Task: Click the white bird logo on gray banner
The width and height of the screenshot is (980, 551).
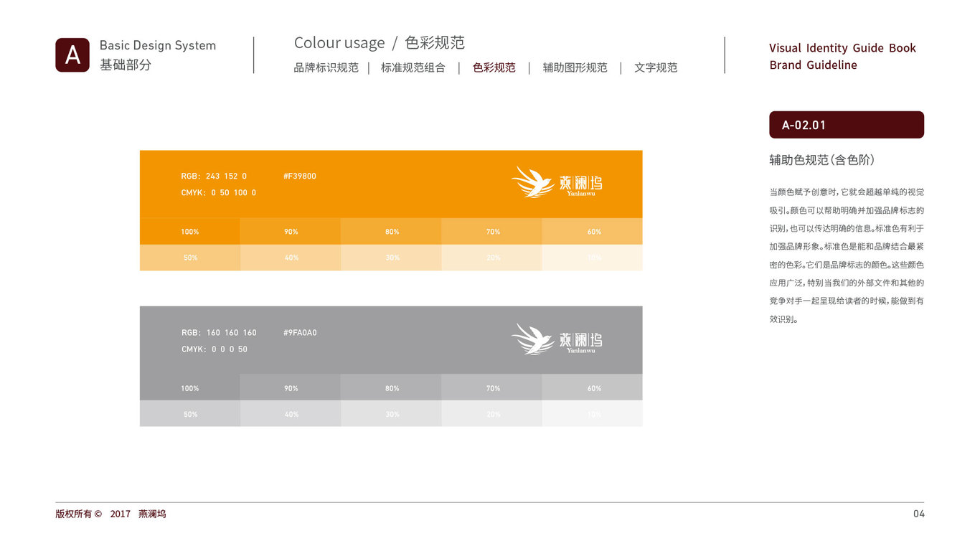Action: click(x=533, y=339)
